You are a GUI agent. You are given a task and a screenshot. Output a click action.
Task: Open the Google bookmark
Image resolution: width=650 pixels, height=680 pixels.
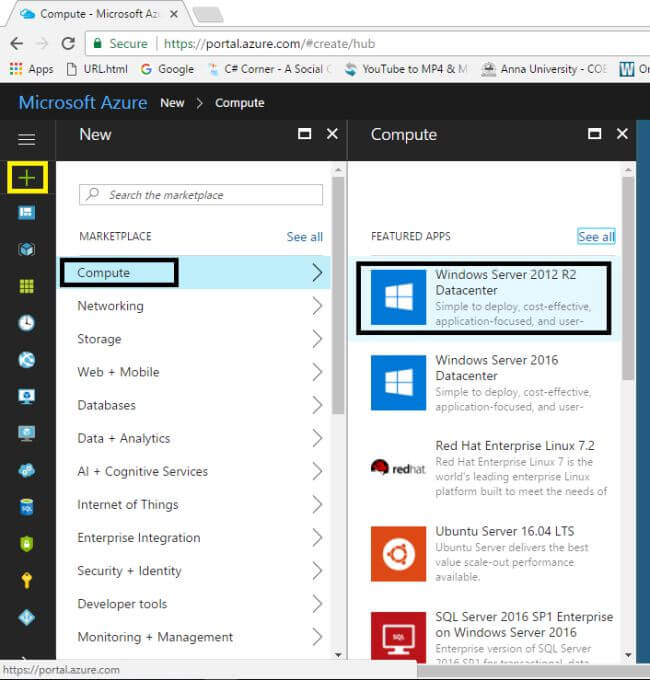coord(167,69)
